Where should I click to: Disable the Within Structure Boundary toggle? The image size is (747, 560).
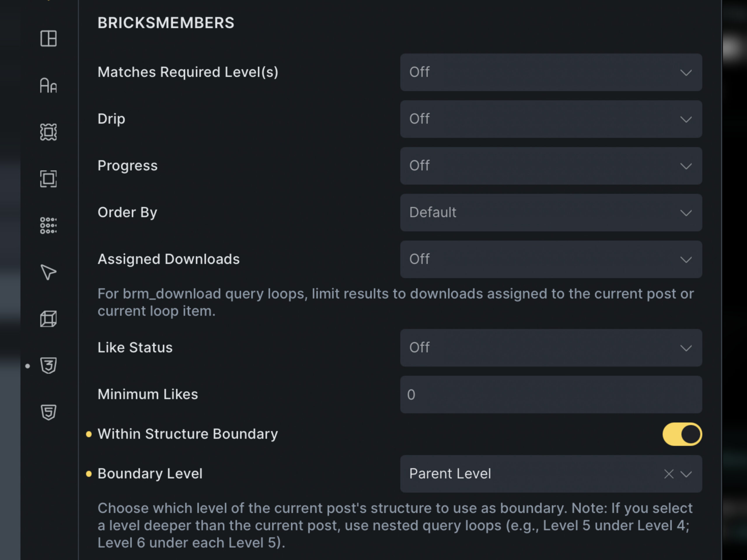(x=682, y=434)
